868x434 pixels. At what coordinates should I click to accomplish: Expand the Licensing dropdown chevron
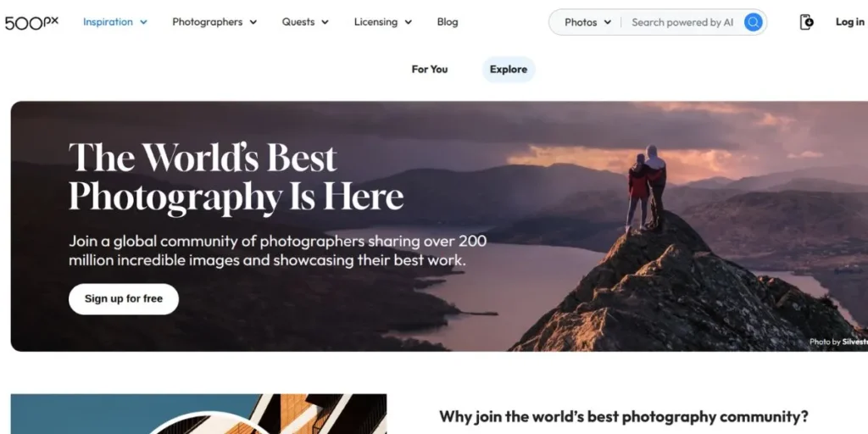point(408,22)
